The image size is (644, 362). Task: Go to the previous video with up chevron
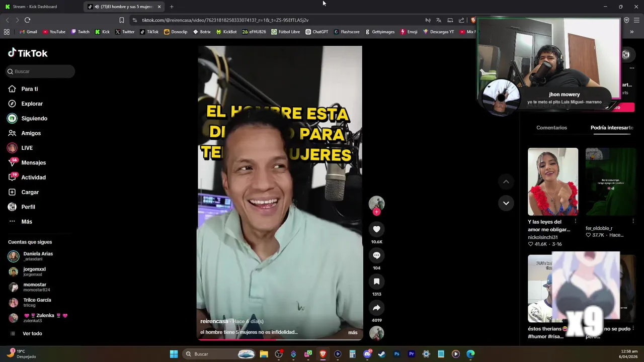point(506,182)
